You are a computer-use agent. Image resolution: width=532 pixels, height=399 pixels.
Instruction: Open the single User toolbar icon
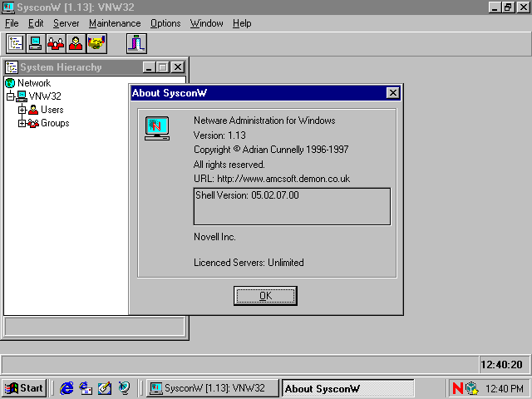(76, 43)
